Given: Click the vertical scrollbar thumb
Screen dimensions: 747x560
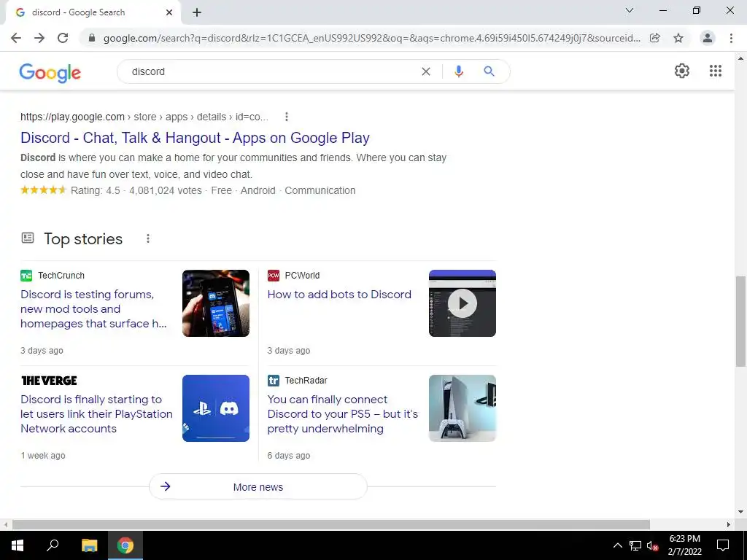Looking at the screenshot, I should (x=740, y=321).
